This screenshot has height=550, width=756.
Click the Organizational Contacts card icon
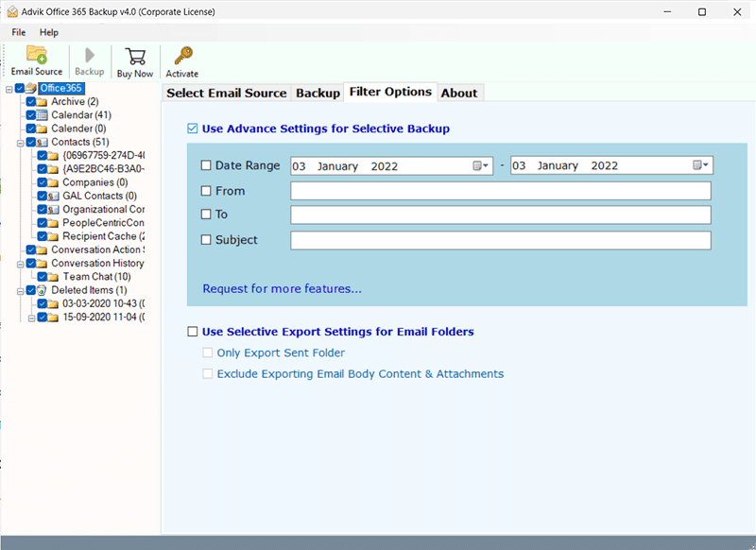point(53,210)
